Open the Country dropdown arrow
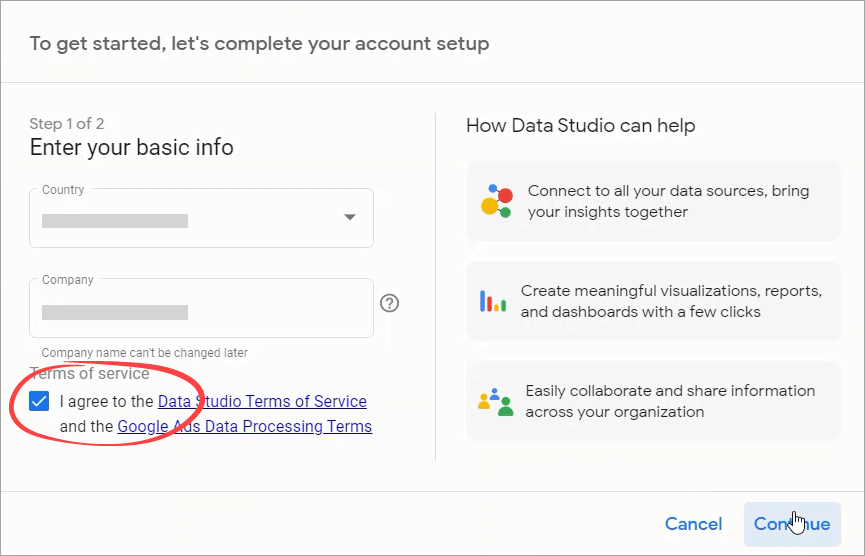 [350, 217]
